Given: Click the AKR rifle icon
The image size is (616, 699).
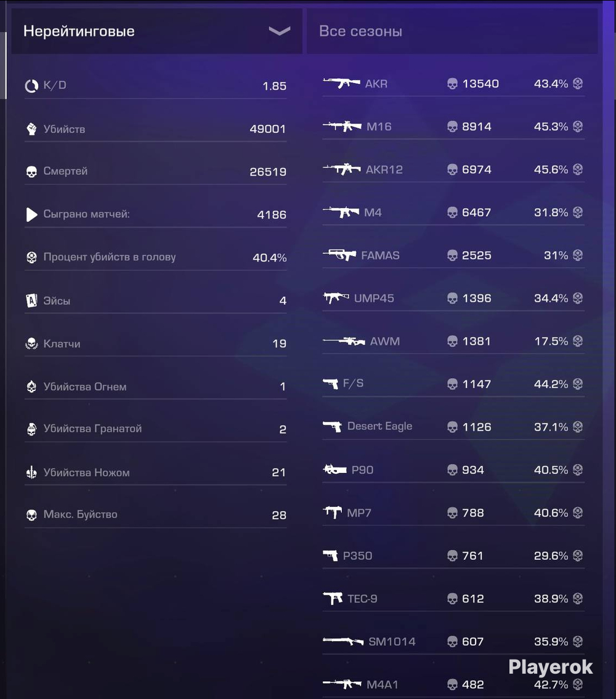Looking at the screenshot, I should click(x=341, y=83).
